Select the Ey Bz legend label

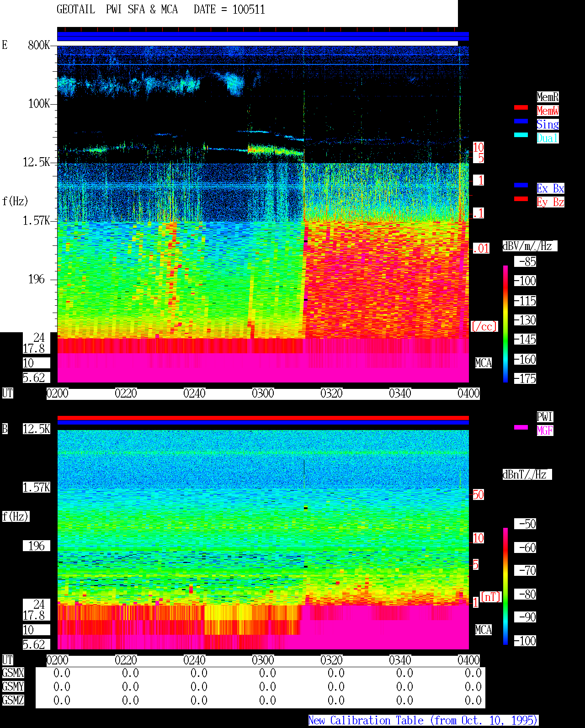click(x=550, y=202)
